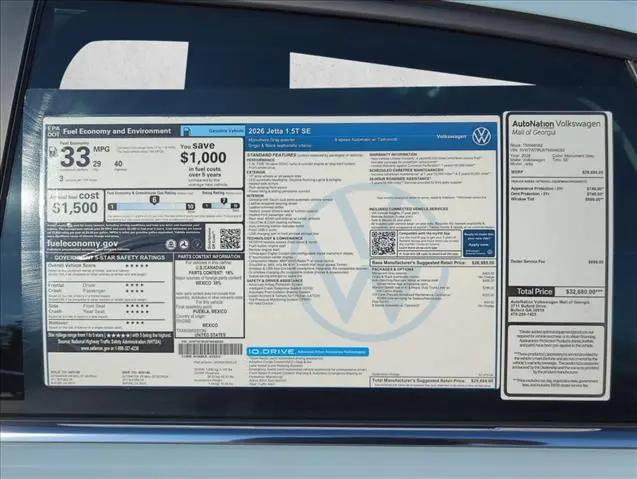Click the 'Window Tint' addendum line
The height and width of the screenshot is (479, 637).
[x=557, y=199]
